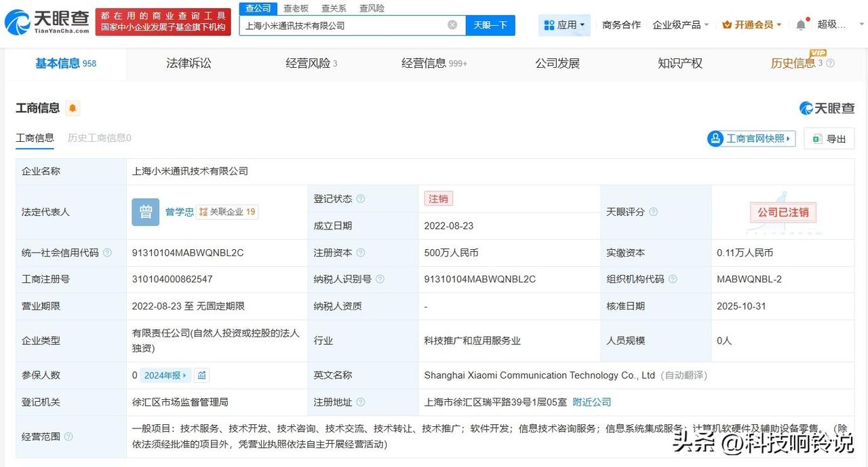This screenshot has width=868, height=467.
Task: Click the 公司已注销 stamp in the score cell
Action: (783, 212)
